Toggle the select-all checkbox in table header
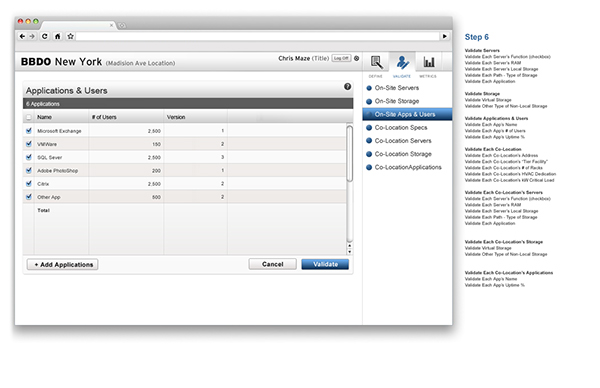 pos(29,117)
